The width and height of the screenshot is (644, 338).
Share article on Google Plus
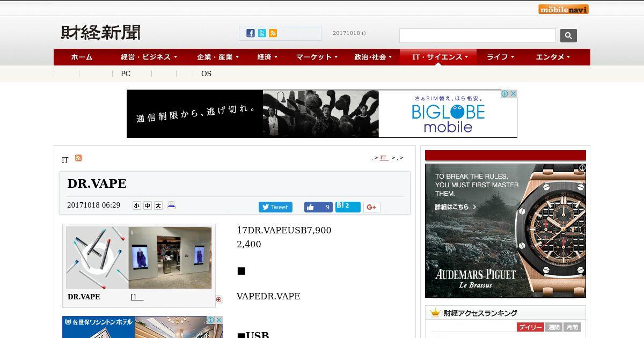pyautogui.click(x=371, y=207)
